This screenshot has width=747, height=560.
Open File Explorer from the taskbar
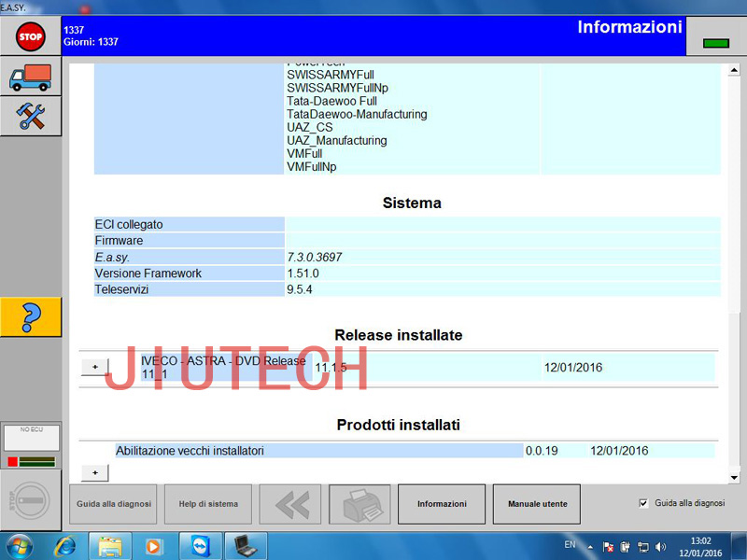[109, 546]
